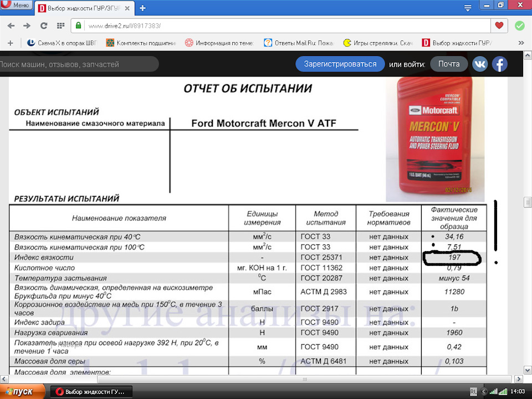Open a new tab with plus button
Viewport: 532px width, 399px height.
click(142, 8)
